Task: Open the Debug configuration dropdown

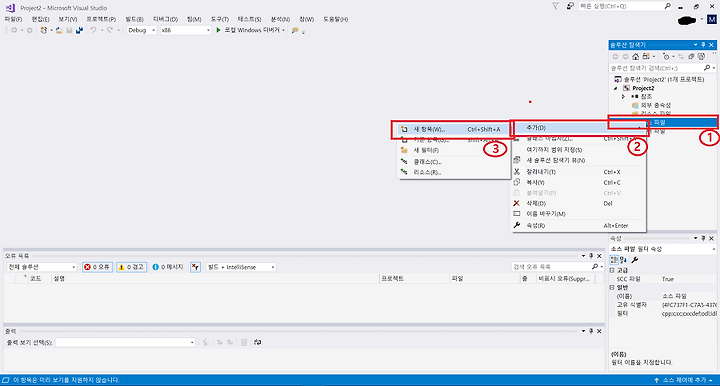Action: pyautogui.click(x=141, y=30)
